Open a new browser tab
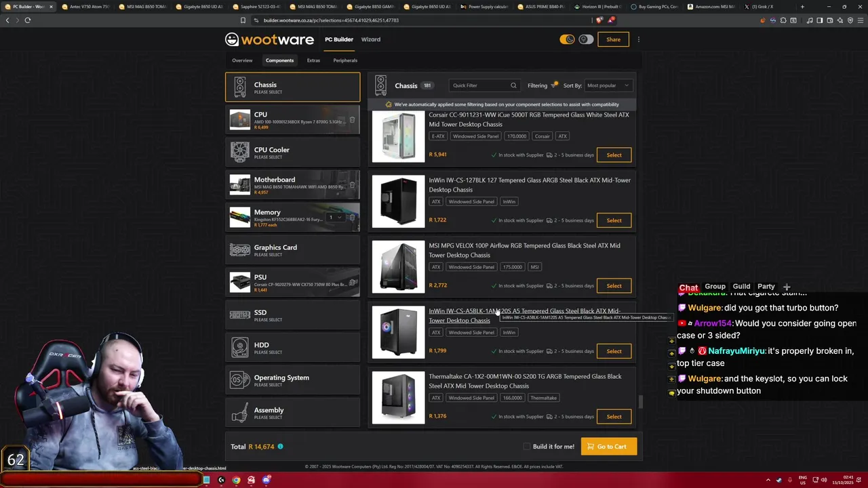 pos(802,7)
